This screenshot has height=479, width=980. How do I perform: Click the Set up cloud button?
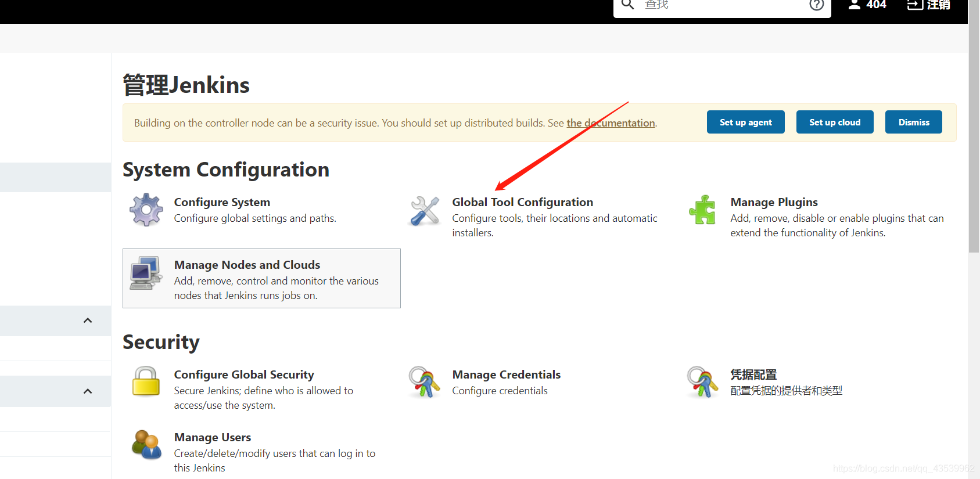pos(835,122)
